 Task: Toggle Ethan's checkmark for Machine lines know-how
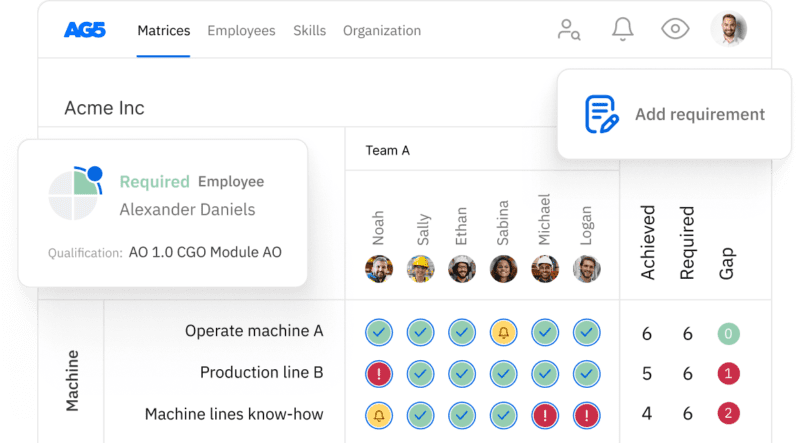[461, 414]
